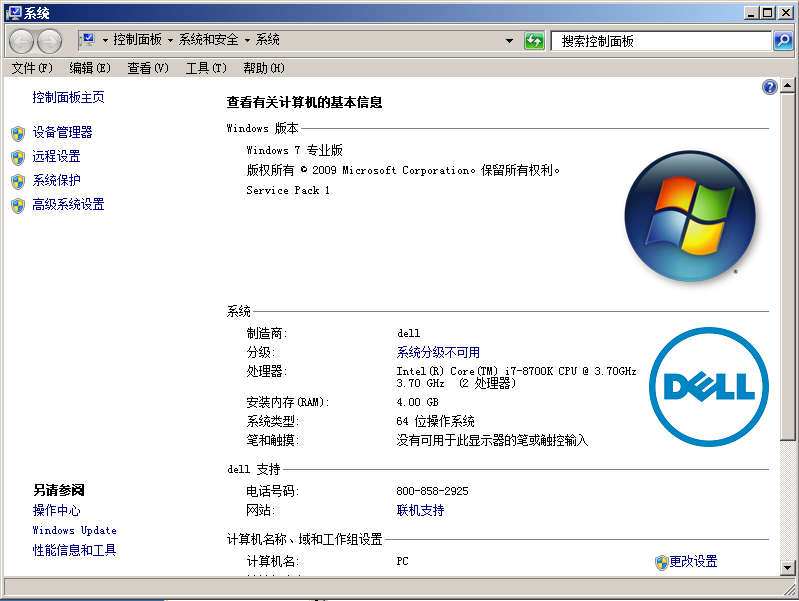Click the 4.00 GB RAM value
The image size is (799, 601).
pyautogui.click(x=417, y=402)
